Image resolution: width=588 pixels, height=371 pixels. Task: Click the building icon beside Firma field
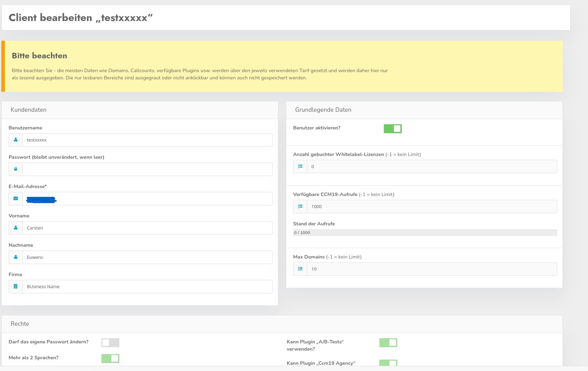point(16,286)
